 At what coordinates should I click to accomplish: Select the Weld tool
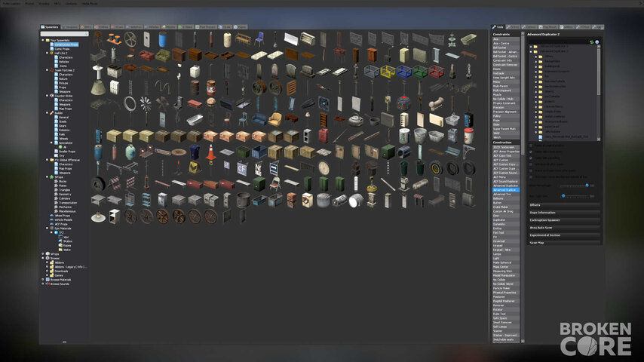(506, 133)
